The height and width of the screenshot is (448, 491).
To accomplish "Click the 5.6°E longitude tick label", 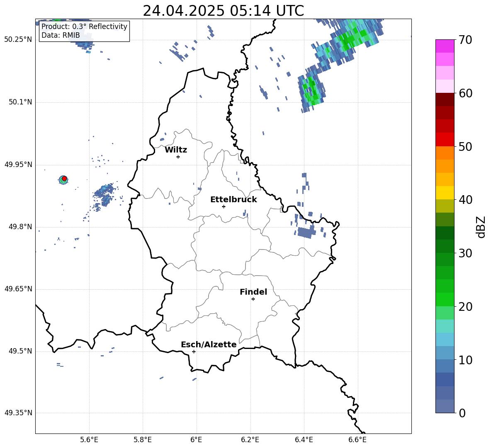I will tap(89, 440).
